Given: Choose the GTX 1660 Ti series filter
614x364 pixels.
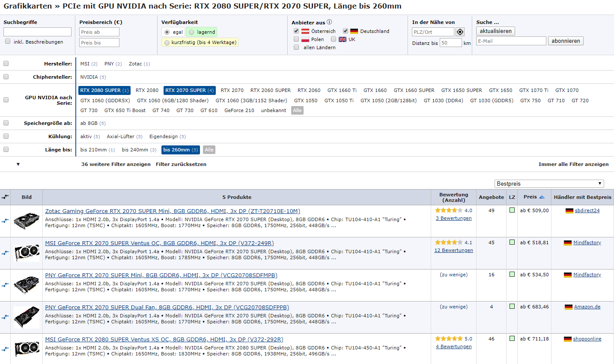Looking at the screenshot, I should tap(342, 90).
